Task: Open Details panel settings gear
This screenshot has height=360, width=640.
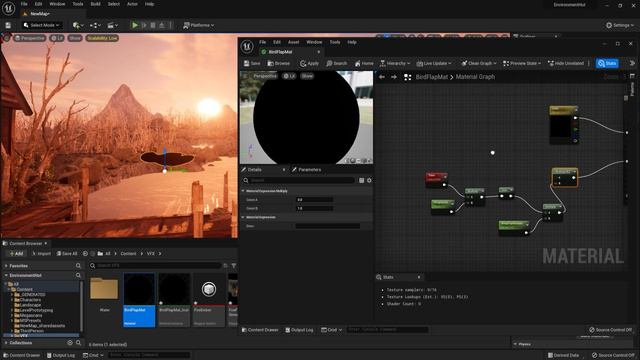Action: point(369,180)
